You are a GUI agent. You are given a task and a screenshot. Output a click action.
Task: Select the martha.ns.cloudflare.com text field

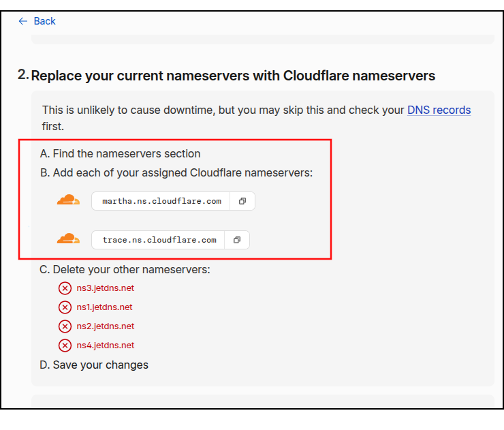click(161, 201)
